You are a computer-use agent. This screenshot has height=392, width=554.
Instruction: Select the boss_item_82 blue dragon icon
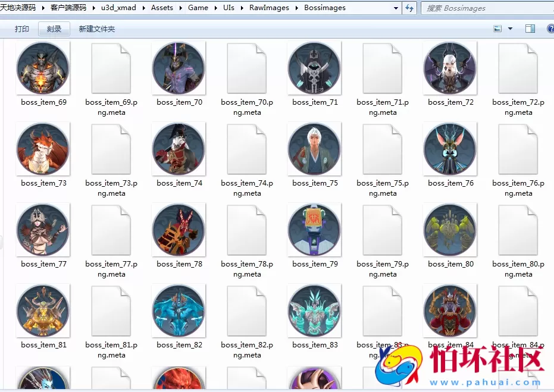click(x=179, y=311)
